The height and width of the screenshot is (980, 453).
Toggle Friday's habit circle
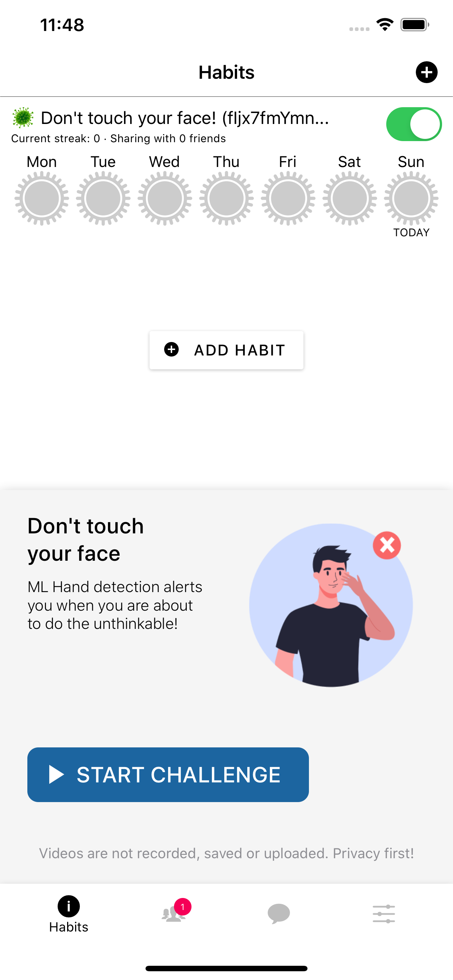(x=288, y=198)
